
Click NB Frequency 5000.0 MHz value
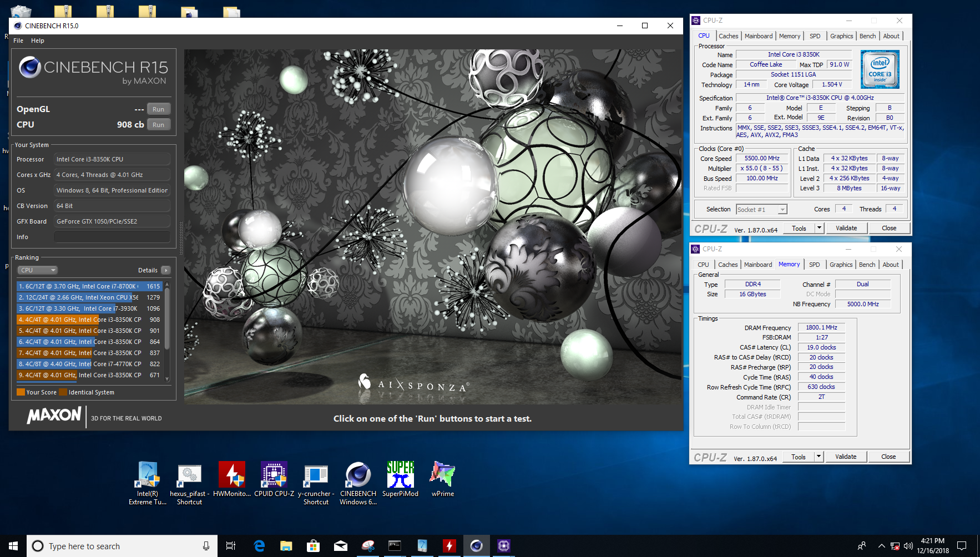863,304
